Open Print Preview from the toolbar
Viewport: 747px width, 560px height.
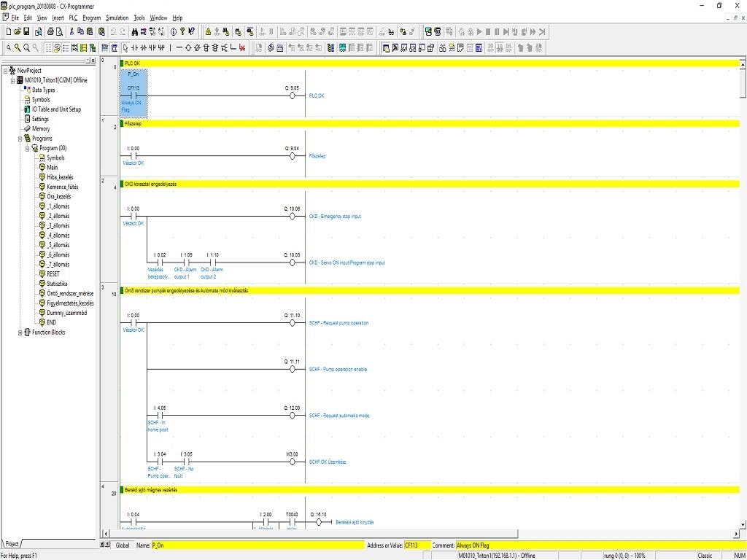point(59,32)
